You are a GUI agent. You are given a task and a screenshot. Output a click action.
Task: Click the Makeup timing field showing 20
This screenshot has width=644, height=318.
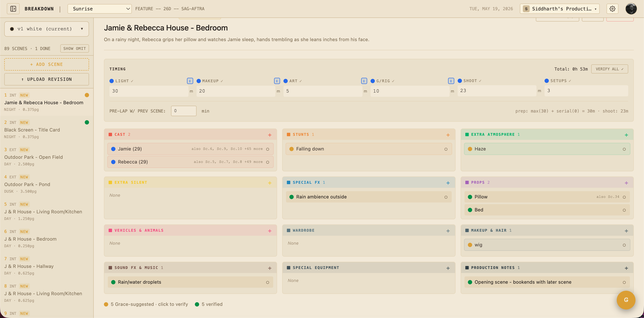236,91
